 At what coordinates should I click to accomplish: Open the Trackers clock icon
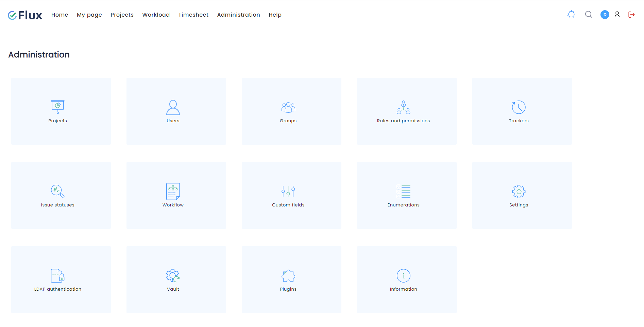point(519,107)
